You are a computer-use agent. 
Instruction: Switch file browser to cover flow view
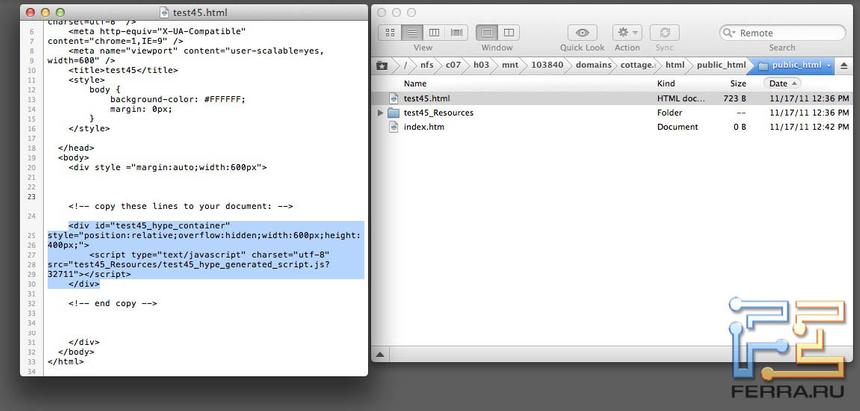click(456, 32)
